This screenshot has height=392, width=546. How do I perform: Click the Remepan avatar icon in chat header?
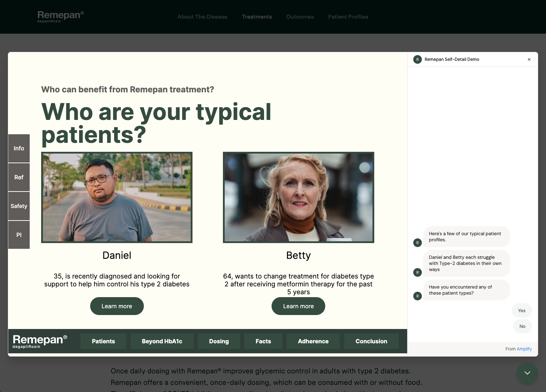tap(417, 59)
